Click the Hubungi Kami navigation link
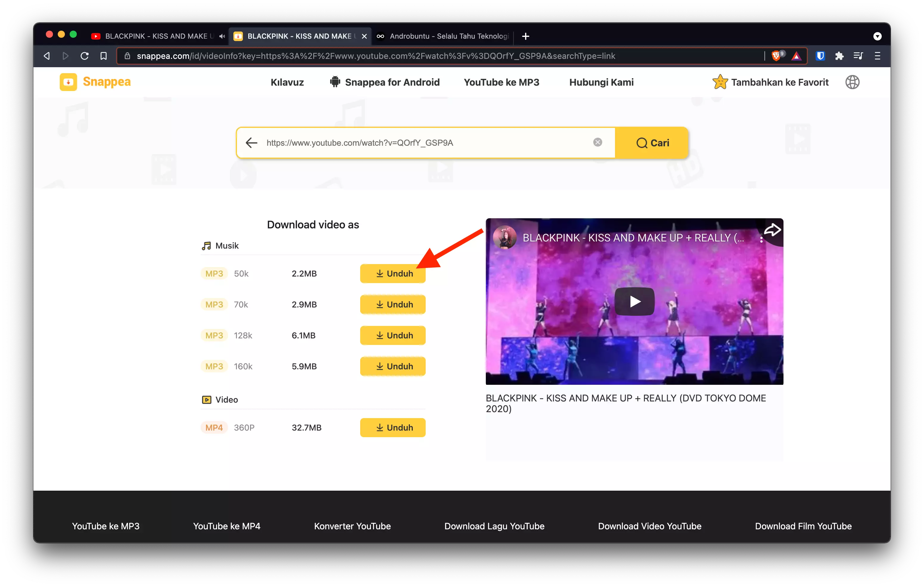Image resolution: width=924 pixels, height=587 pixels. (601, 82)
